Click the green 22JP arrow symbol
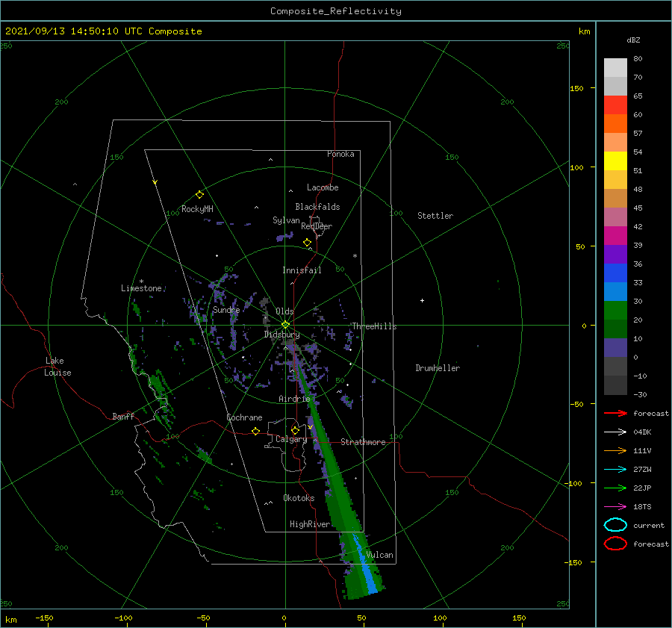This screenshot has height=628, width=672. click(x=615, y=488)
